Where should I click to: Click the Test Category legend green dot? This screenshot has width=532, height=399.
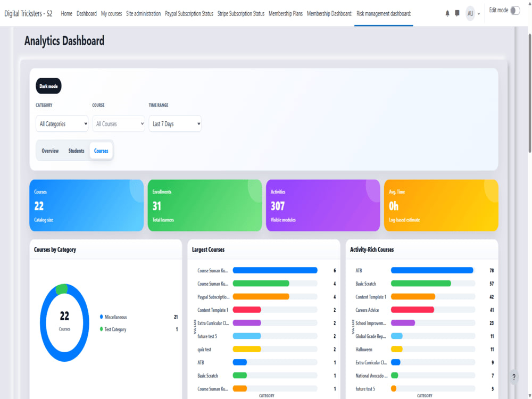tap(101, 329)
